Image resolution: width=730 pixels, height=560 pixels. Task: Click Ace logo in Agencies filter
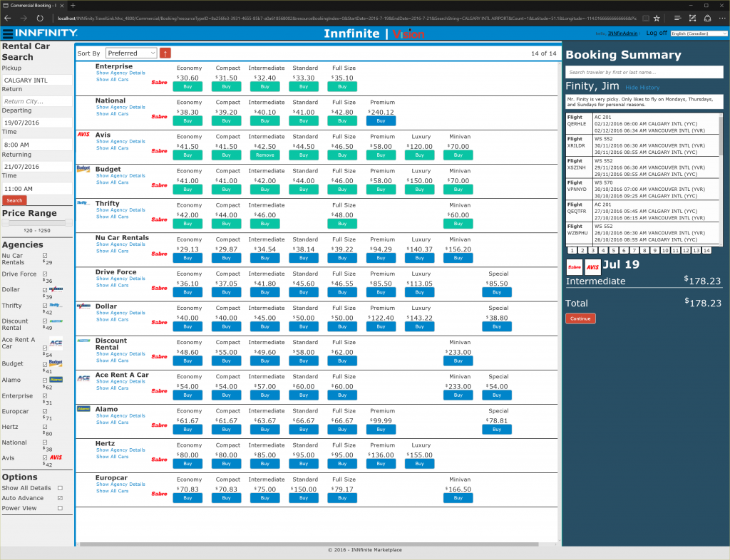[x=56, y=343]
